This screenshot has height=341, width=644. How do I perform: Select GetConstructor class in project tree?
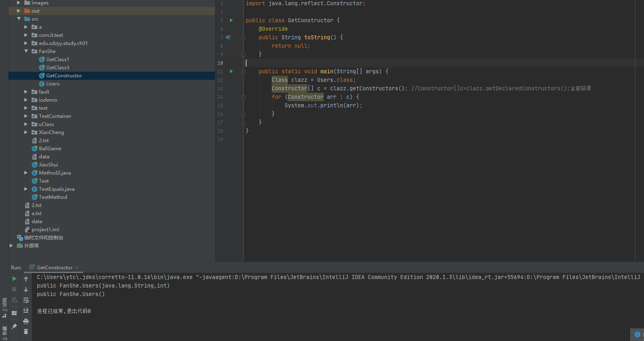point(64,76)
